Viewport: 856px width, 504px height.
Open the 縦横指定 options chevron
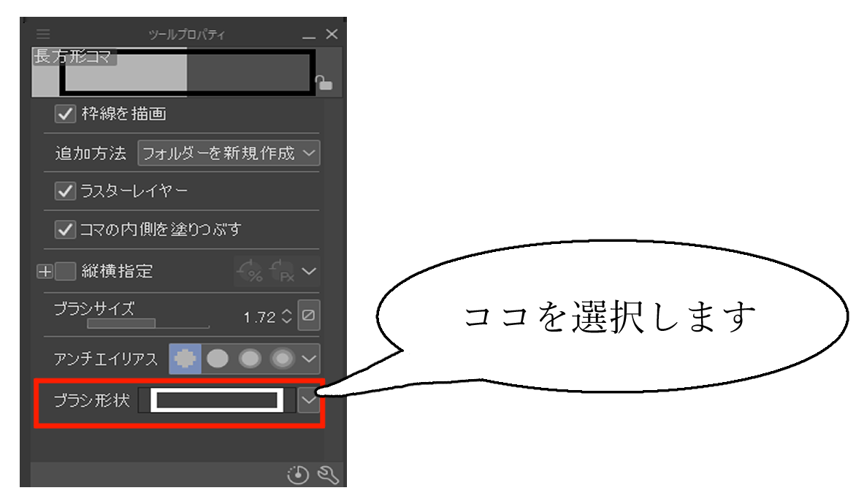[x=309, y=271]
